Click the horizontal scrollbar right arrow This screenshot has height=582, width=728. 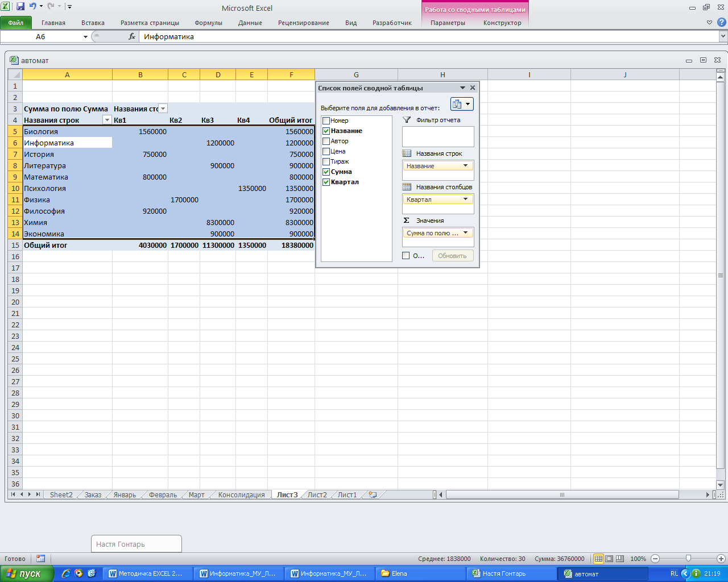[708, 494]
